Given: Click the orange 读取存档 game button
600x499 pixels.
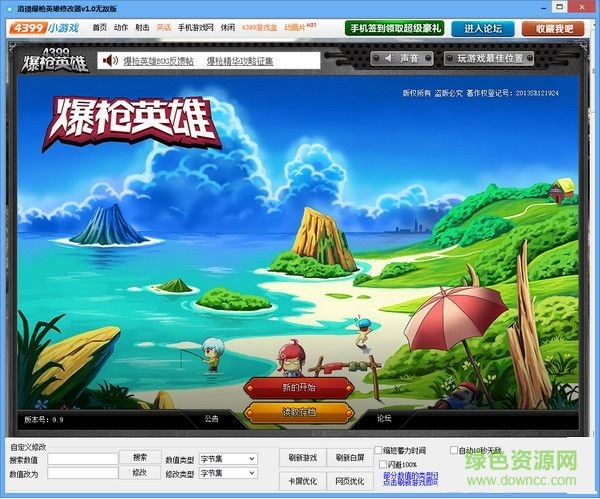Looking at the screenshot, I should click(x=299, y=412).
